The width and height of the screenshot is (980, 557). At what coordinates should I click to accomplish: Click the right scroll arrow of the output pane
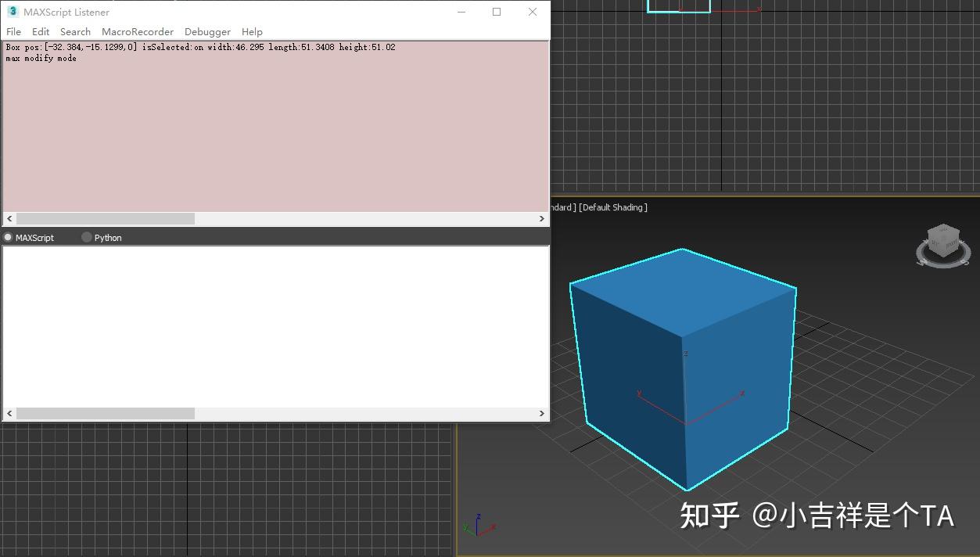[x=541, y=218]
